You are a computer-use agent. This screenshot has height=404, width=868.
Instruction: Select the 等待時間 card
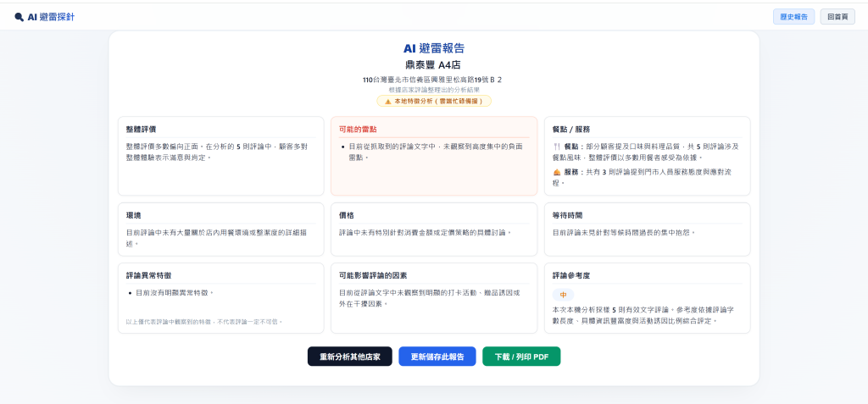[647, 230]
